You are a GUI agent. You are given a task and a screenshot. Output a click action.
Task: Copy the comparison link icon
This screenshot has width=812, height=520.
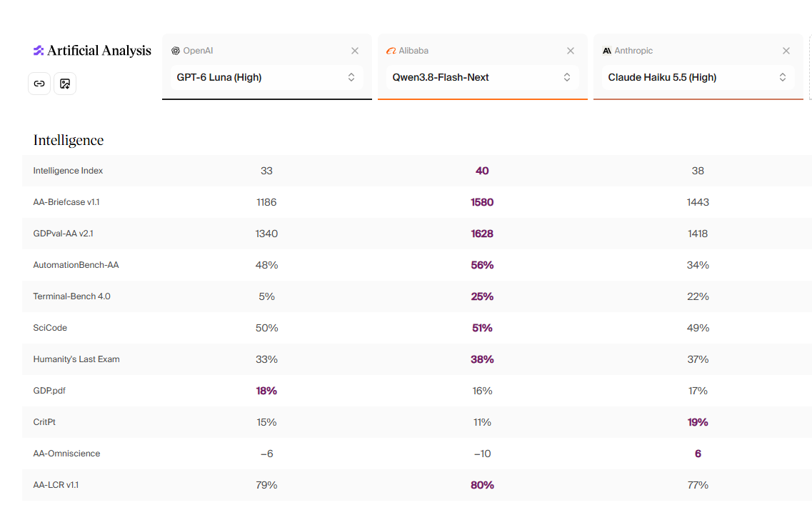[39, 84]
